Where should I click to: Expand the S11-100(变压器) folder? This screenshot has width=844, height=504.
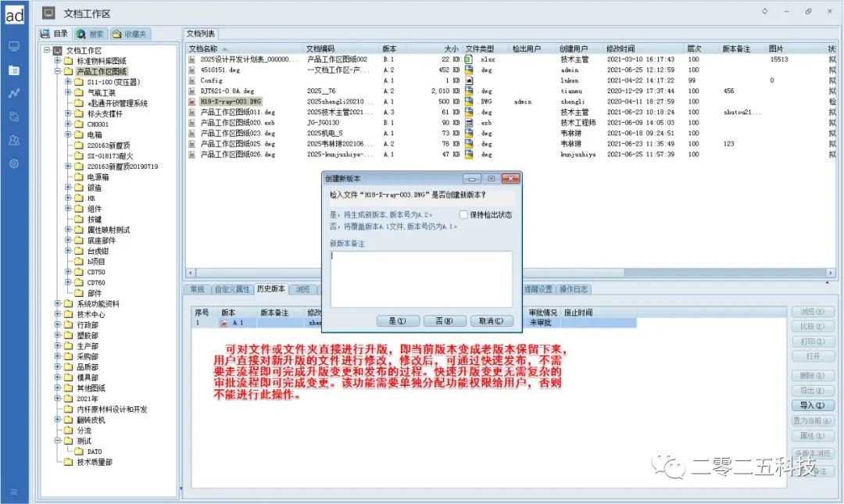coord(68,82)
